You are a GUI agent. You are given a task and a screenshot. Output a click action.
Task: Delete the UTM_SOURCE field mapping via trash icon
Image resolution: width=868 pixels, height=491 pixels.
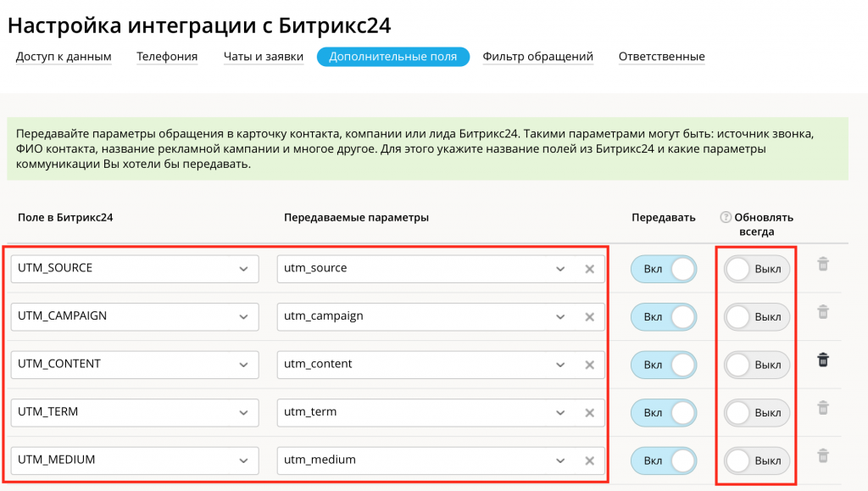pos(821,264)
